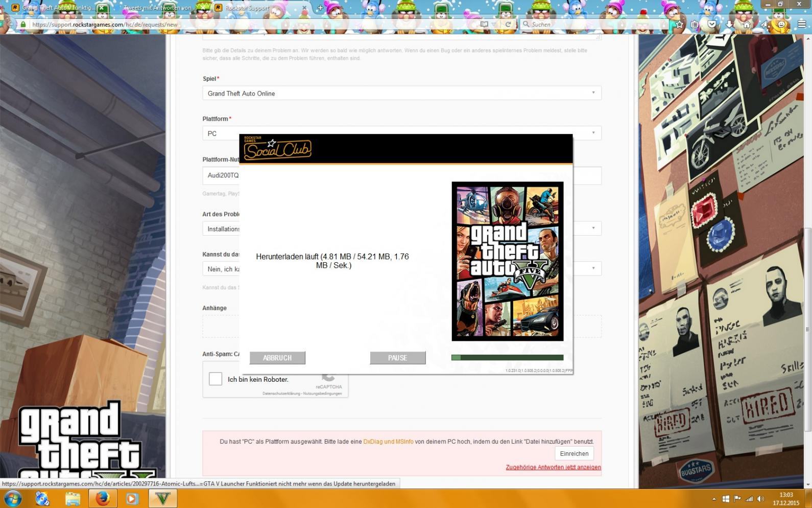Viewport: 812px width, 508px height.
Task: Click the Herunterladen läuft status text
Action: pos(332,261)
